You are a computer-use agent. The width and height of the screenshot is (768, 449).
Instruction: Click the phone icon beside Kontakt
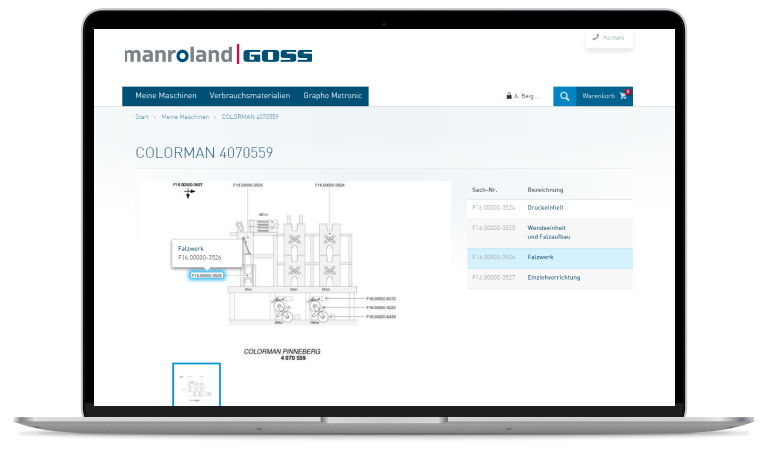coord(596,37)
